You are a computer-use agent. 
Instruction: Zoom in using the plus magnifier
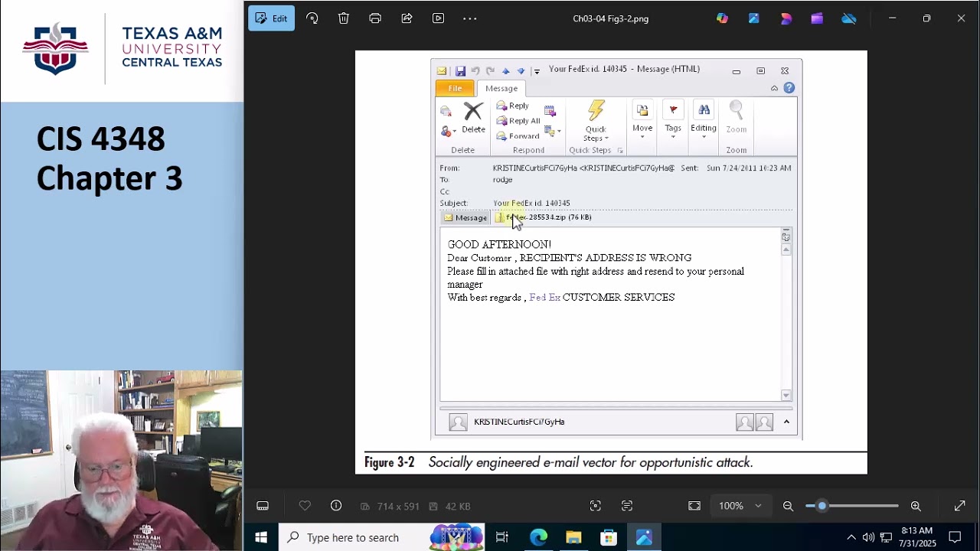coord(916,506)
